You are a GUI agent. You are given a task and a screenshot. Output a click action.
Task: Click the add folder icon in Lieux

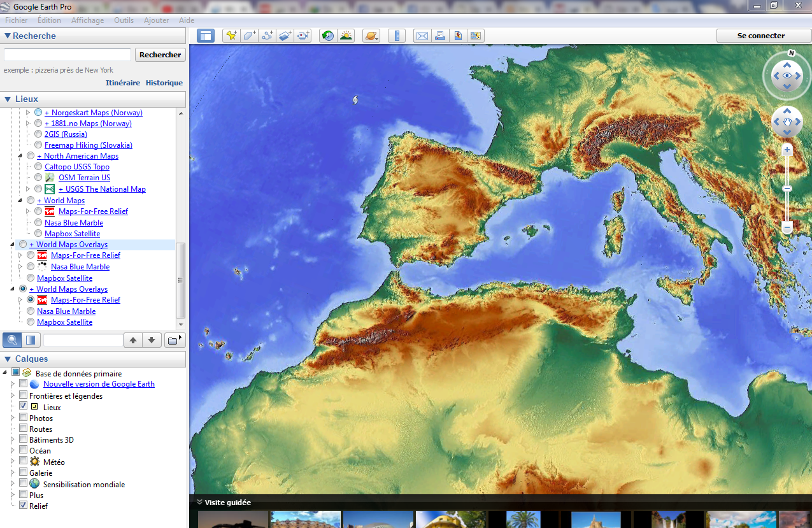pyautogui.click(x=174, y=340)
